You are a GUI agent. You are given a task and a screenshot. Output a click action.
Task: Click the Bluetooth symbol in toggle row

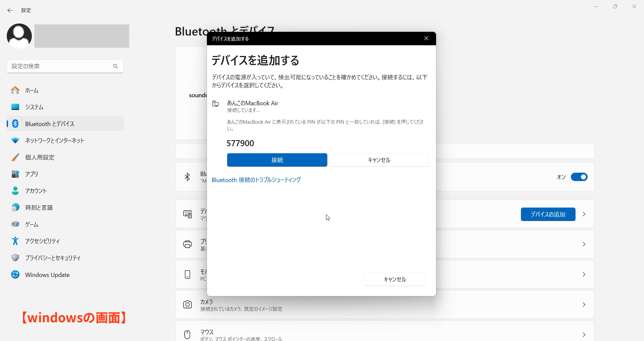click(x=187, y=177)
